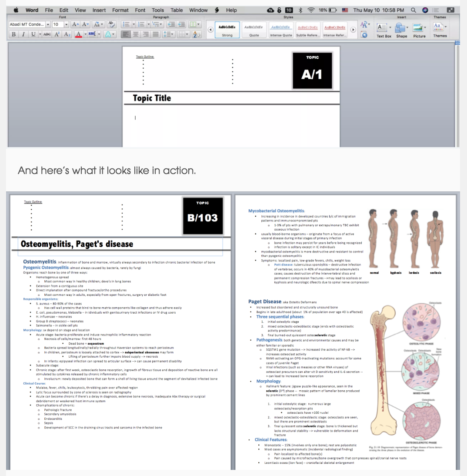The height and width of the screenshot is (476, 467).
Task: Open the font size dropdown
Action: [x=66, y=25]
